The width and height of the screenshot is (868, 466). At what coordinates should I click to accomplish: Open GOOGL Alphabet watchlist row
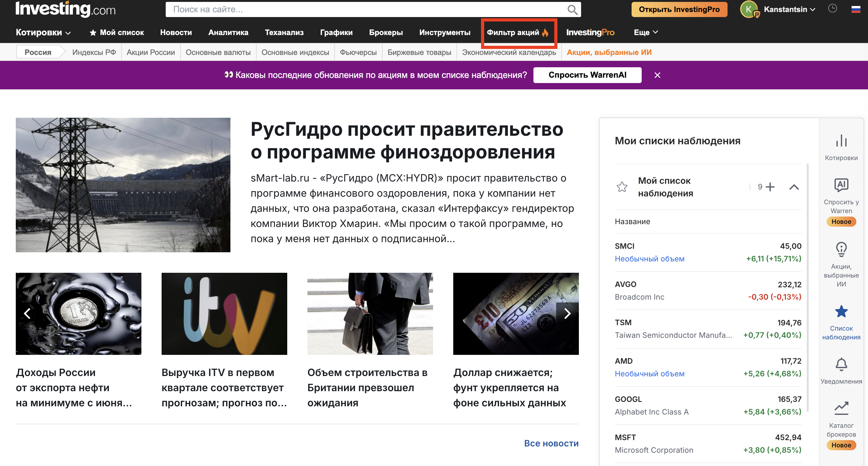tap(708, 405)
